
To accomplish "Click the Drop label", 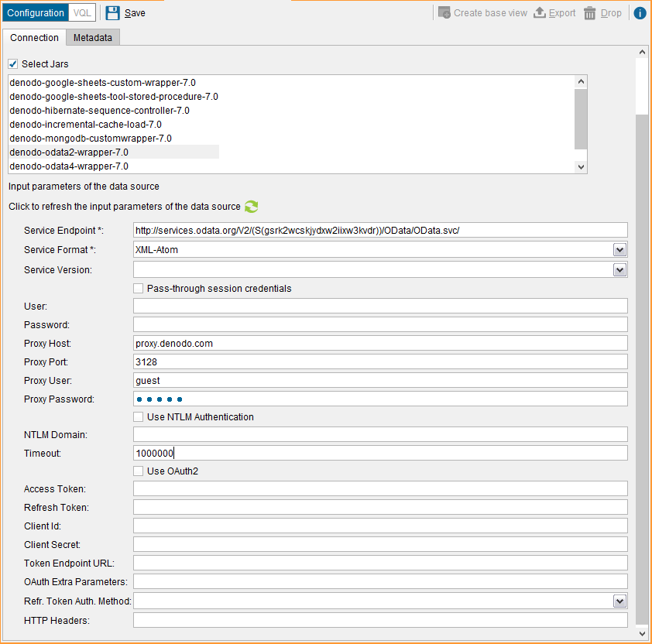I will click(x=611, y=13).
